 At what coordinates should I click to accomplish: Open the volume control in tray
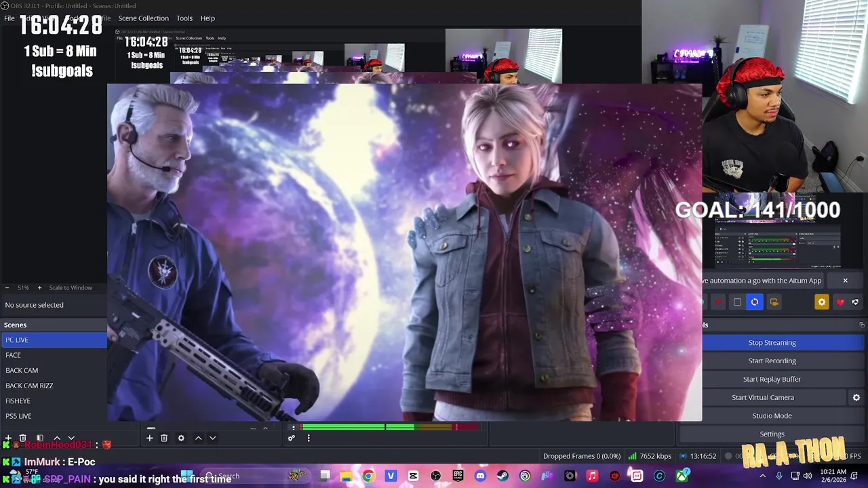coord(808,476)
